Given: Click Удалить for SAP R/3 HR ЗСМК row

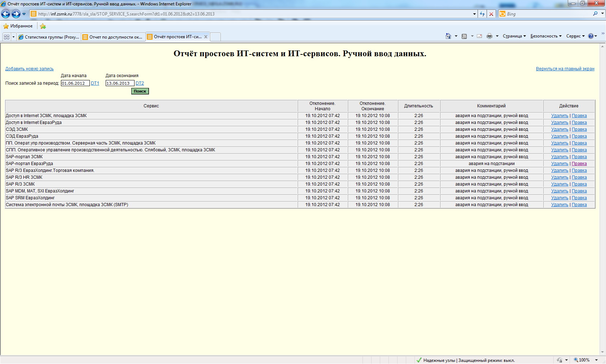Looking at the screenshot, I should [x=559, y=177].
